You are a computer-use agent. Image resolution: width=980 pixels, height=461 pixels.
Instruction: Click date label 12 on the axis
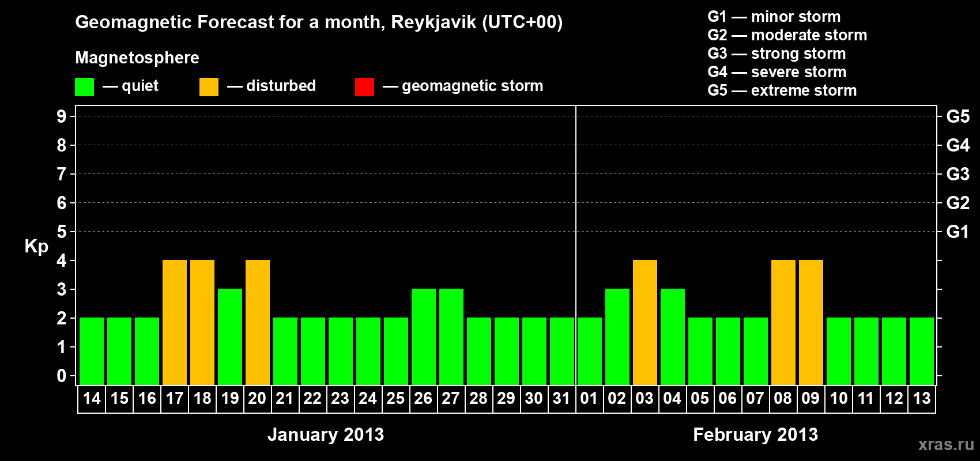click(894, 398)
